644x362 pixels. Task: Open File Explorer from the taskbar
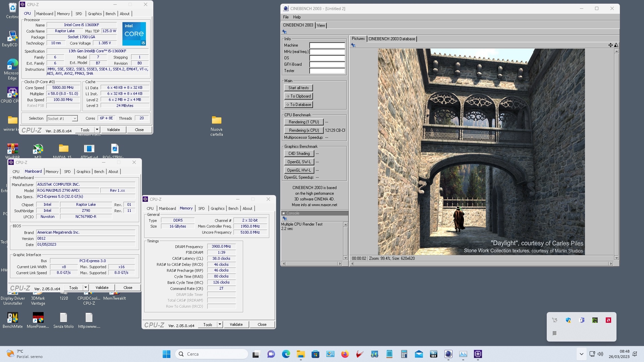[x=301, y=354]
